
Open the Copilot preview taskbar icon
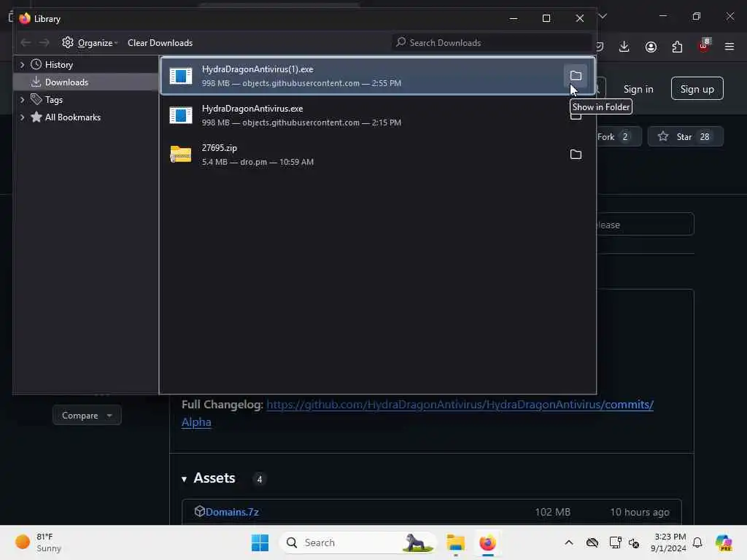(x=724, y=542)
